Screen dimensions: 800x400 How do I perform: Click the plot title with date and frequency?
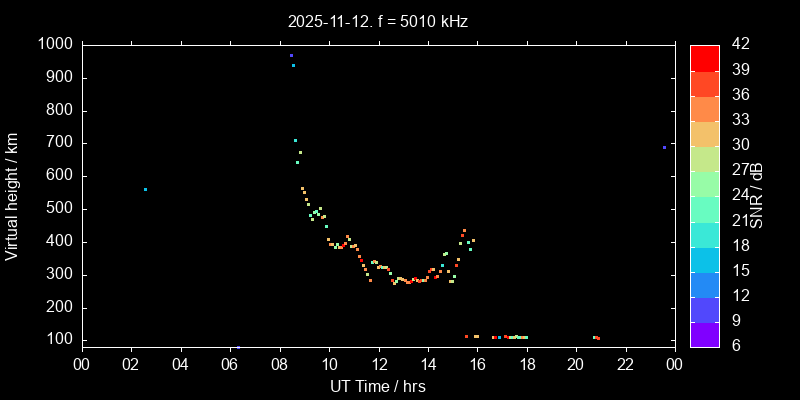pos(377,20)
